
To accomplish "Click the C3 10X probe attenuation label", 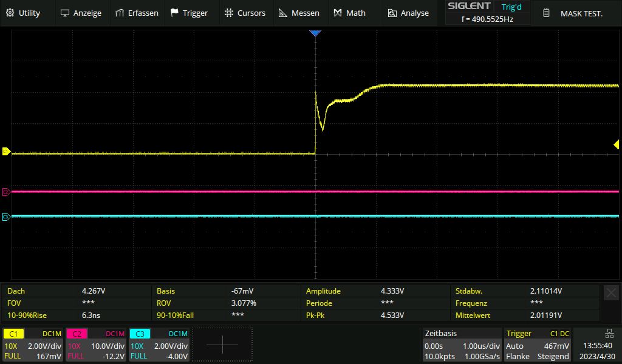I will coord(137,346).
